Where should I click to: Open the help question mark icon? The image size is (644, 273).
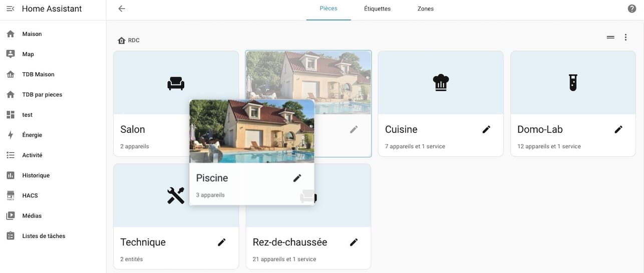tap(632, 9)
